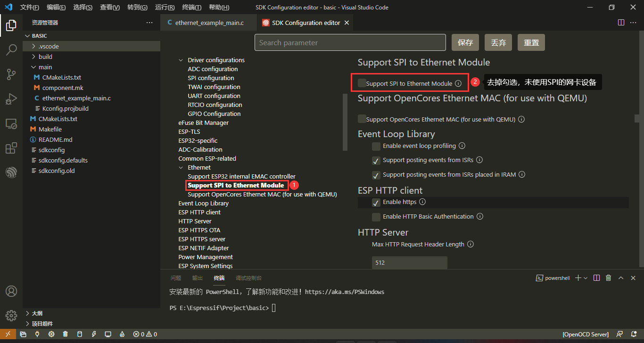644x343 pixels.
Task: Expand the build folder
Action: tap(33, 57)
